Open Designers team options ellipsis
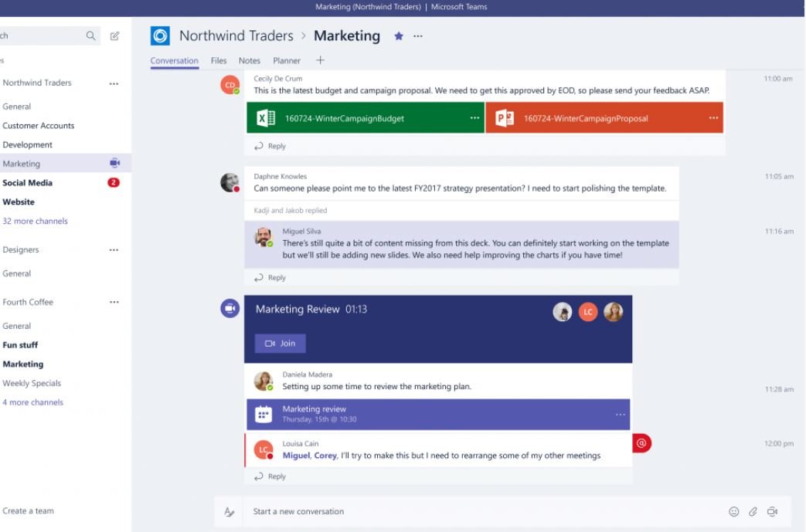Image resolution: width=806 pixels, height=532 pixels. [x=114, y=250]
